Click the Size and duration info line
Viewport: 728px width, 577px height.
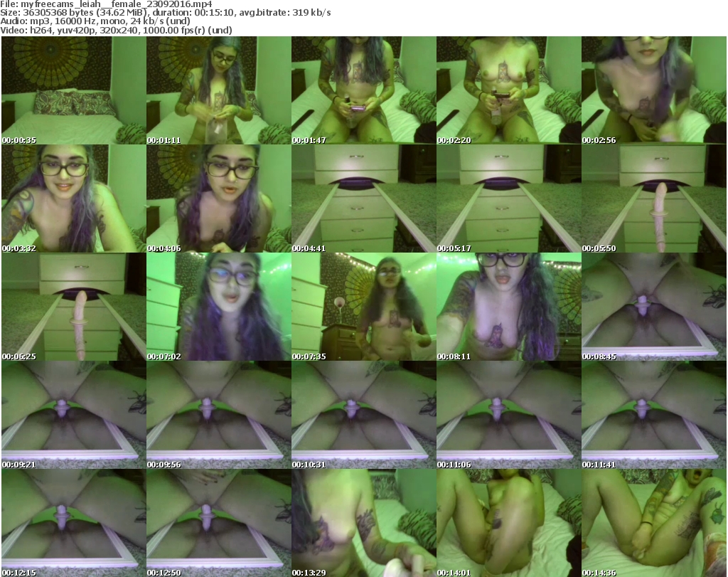tap(166, 13)
